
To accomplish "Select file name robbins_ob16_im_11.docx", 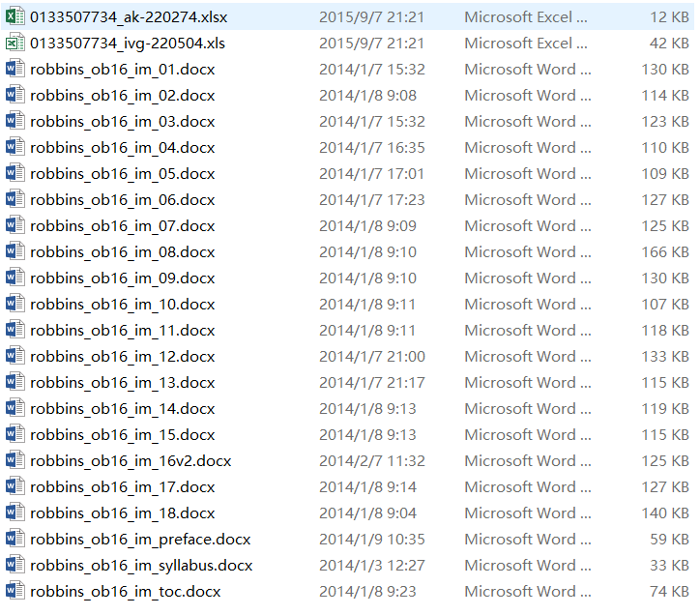I will (123, 331).
